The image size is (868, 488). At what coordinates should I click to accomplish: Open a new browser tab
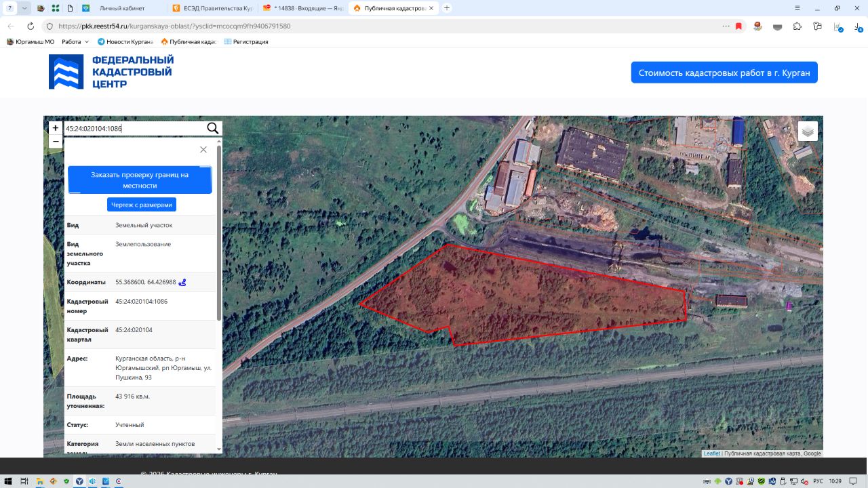click(447, 8)
